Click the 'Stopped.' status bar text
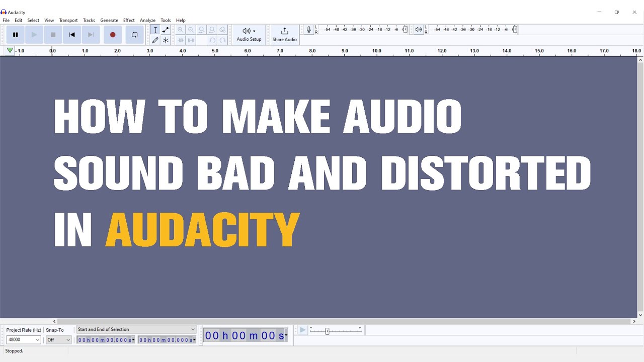This screenshot has width=644, height=362. [x=14, y=351]
